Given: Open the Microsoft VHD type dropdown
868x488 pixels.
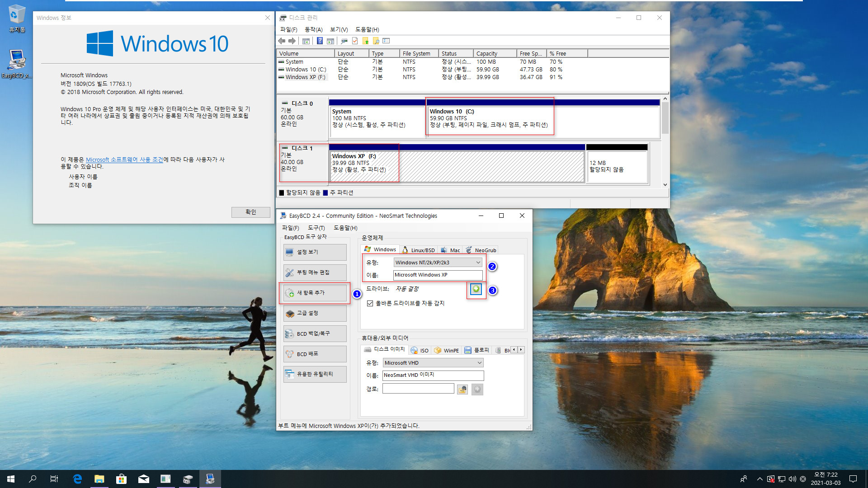Looking at the screenshot, I should coord(433,363).
